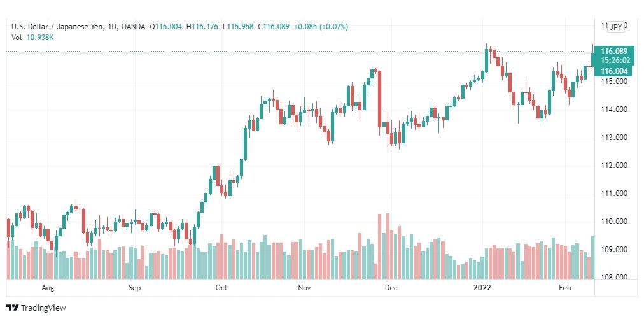The image size is (644, 319).
Task: Click the Aug label on time axis
Action: 48,288
